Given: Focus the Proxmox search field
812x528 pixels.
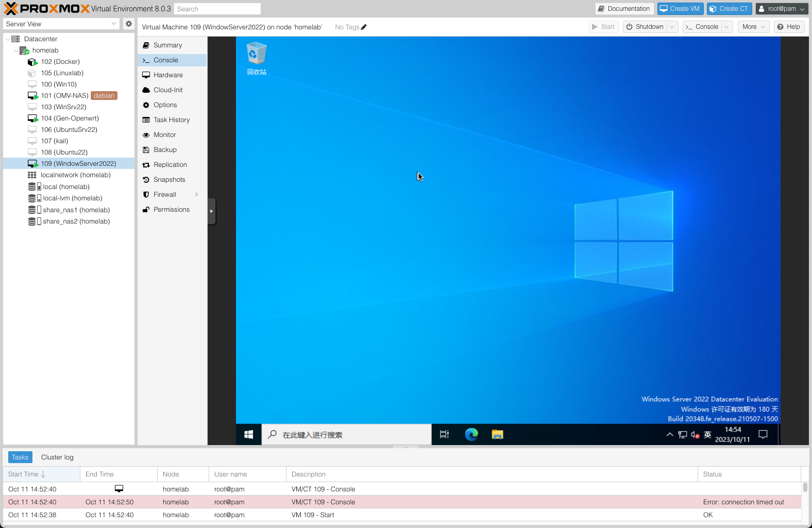Looking at the screenshot, I should point(217,9).
